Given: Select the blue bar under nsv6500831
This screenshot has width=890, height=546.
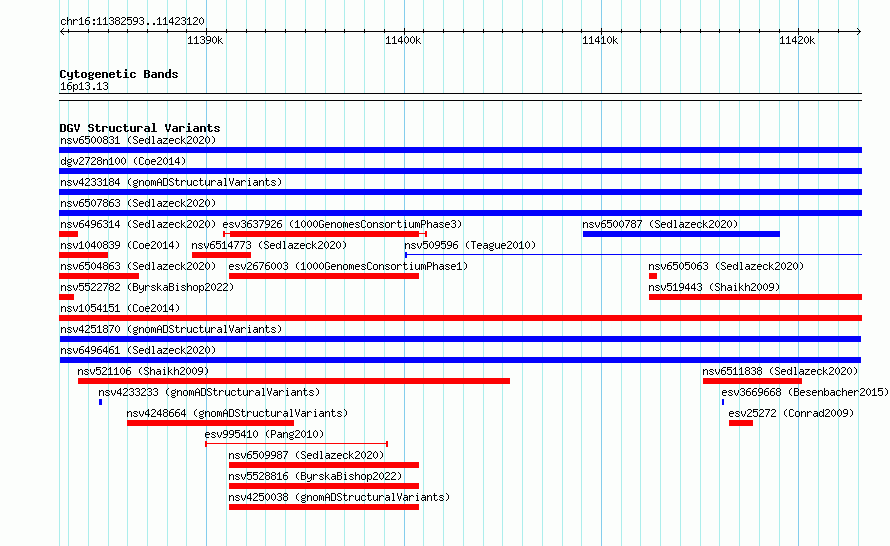Looking at the screenshot, I should coord(460,150).
